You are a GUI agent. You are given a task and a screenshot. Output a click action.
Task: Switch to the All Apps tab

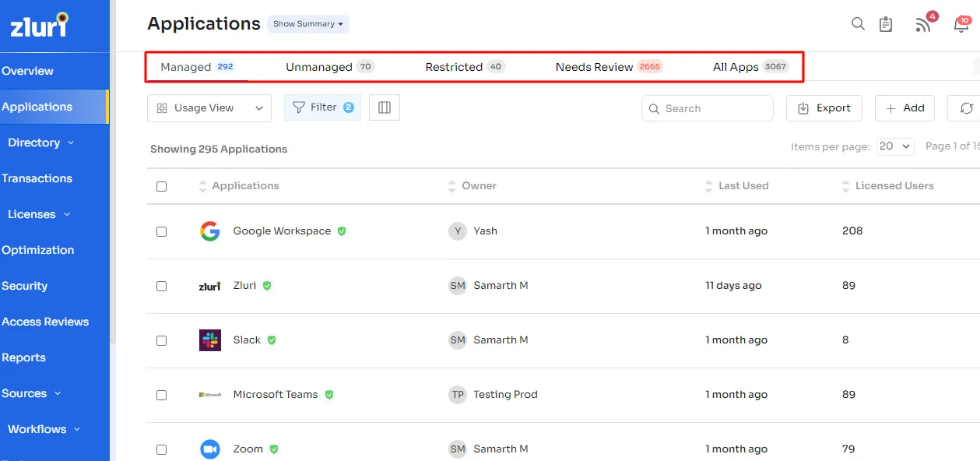(751, 67)
